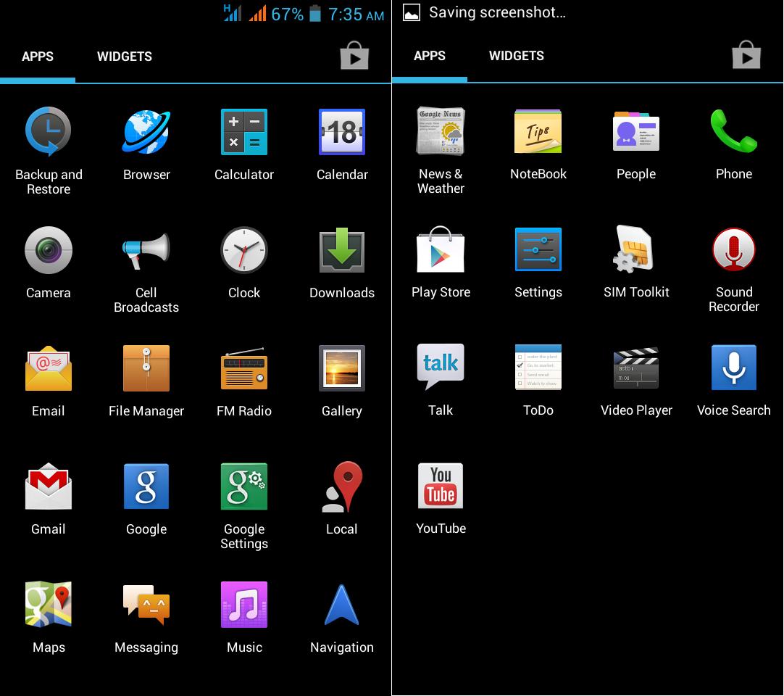
Task: Open the Navigation app
Action: (342, 605)
